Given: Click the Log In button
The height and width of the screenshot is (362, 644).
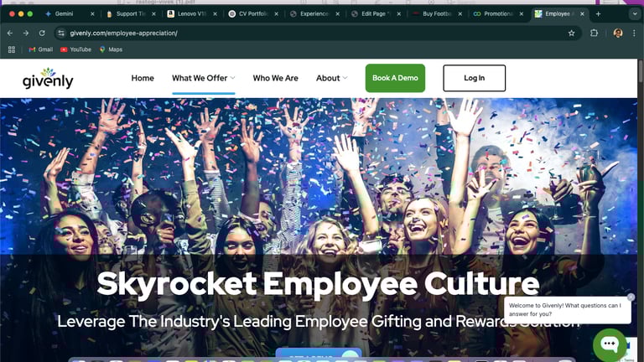Looking at the screenshot, I should pos(475,78).
